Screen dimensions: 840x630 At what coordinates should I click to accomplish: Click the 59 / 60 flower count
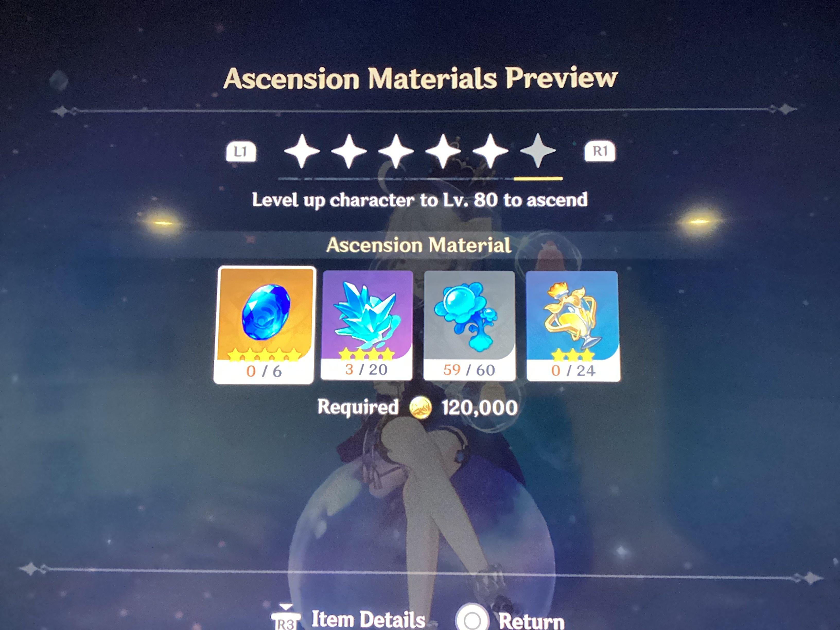pos(469,370)
